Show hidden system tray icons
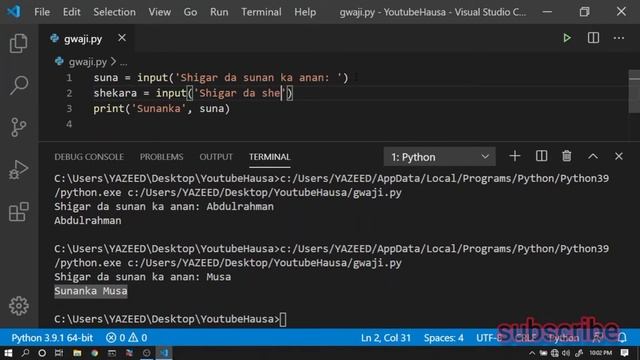 point(531,353)
